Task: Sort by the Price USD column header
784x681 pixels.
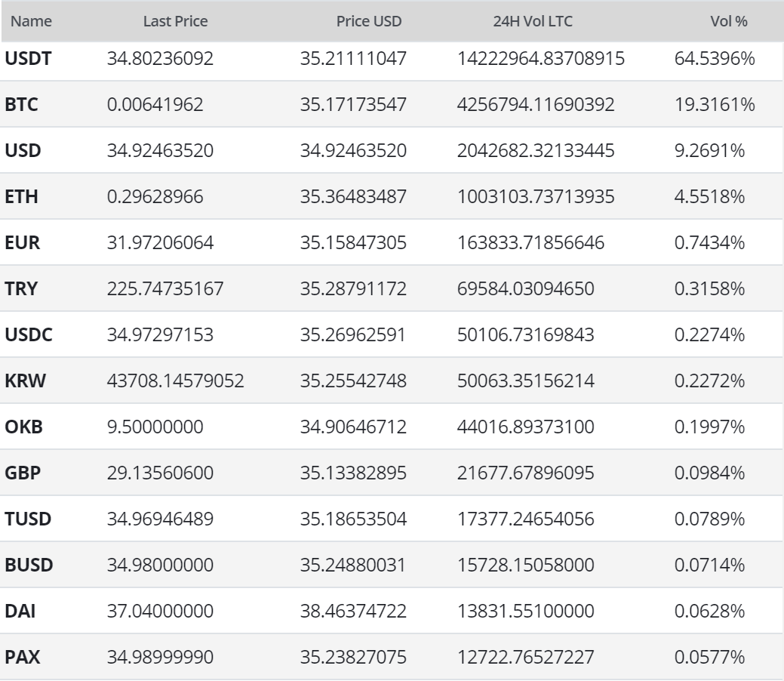Action: click(369, 21)
